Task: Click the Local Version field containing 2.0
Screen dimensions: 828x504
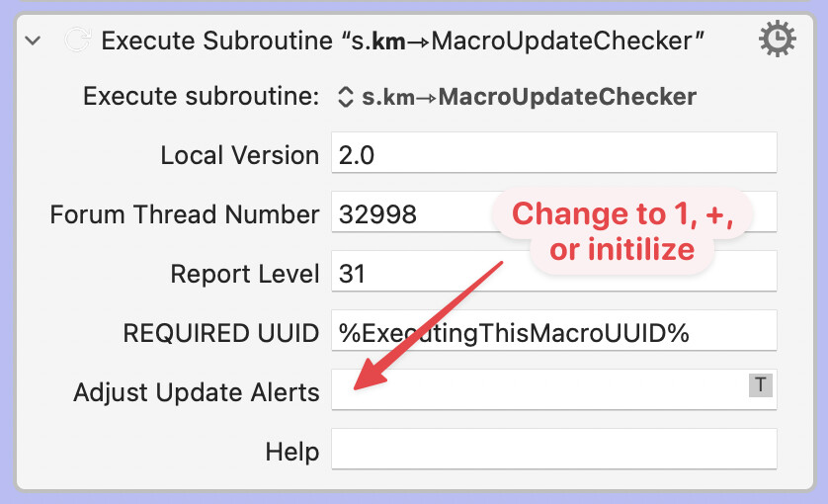Action: click(x=553, y=155)
